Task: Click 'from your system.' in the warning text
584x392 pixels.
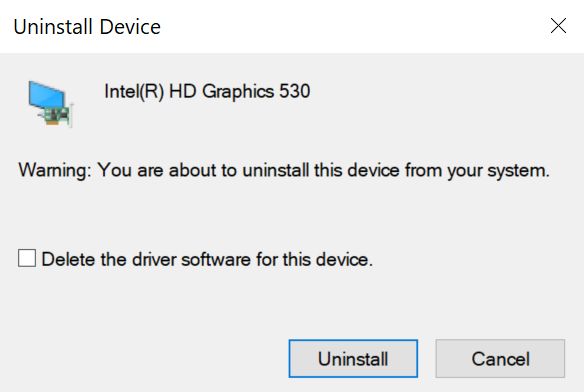Action: tap(477, 171)
